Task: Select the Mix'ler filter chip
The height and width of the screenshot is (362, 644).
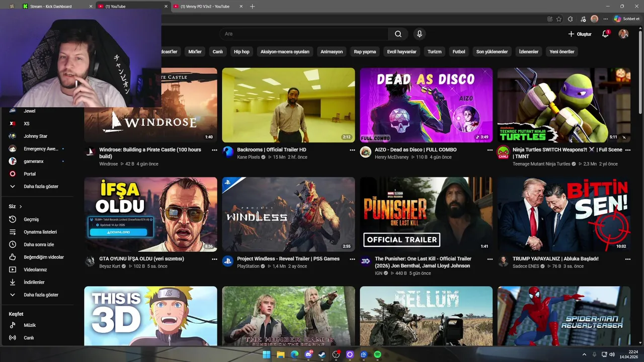Action: coord(195,51)
